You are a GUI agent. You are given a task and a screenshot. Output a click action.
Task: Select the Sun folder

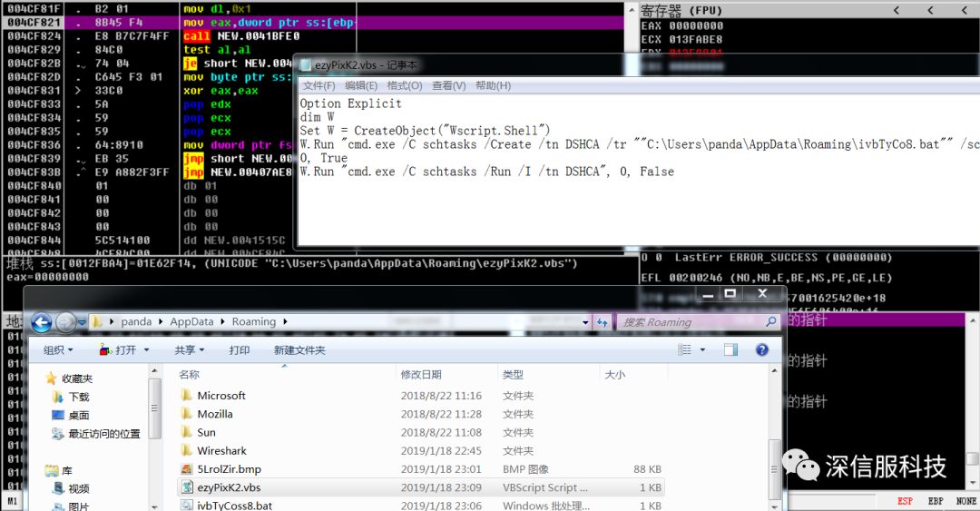point(206,432)
